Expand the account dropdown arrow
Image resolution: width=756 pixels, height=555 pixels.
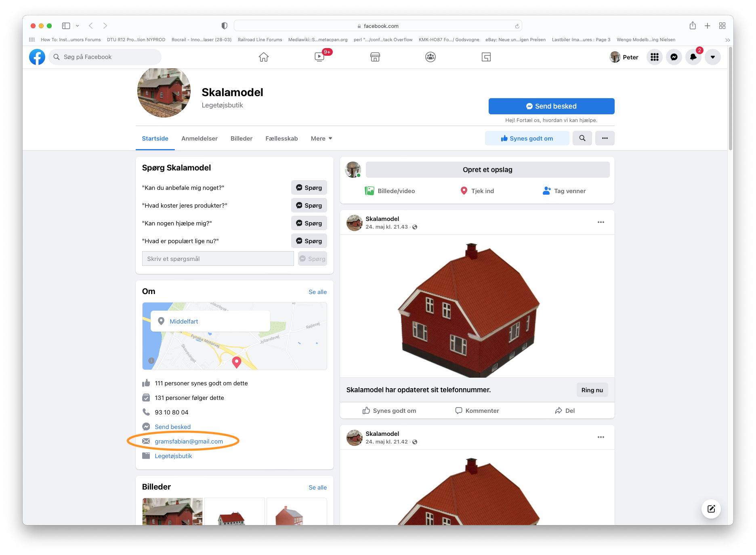713,57
